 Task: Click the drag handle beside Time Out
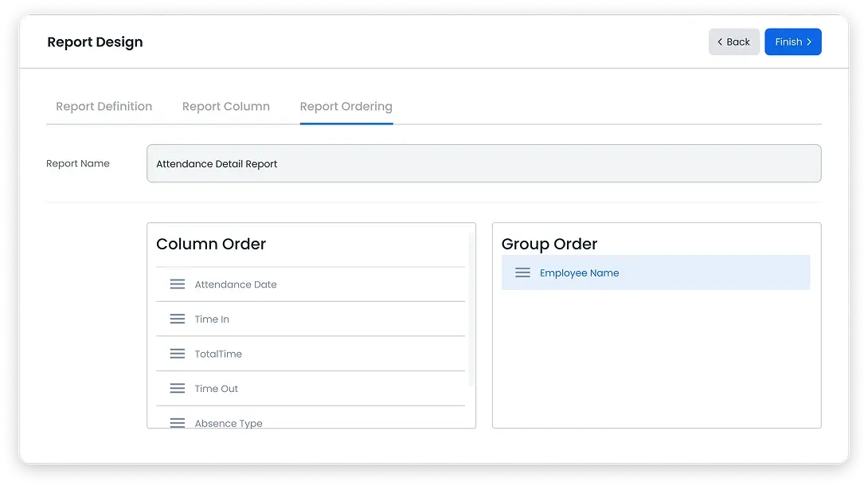pos(177,389)
